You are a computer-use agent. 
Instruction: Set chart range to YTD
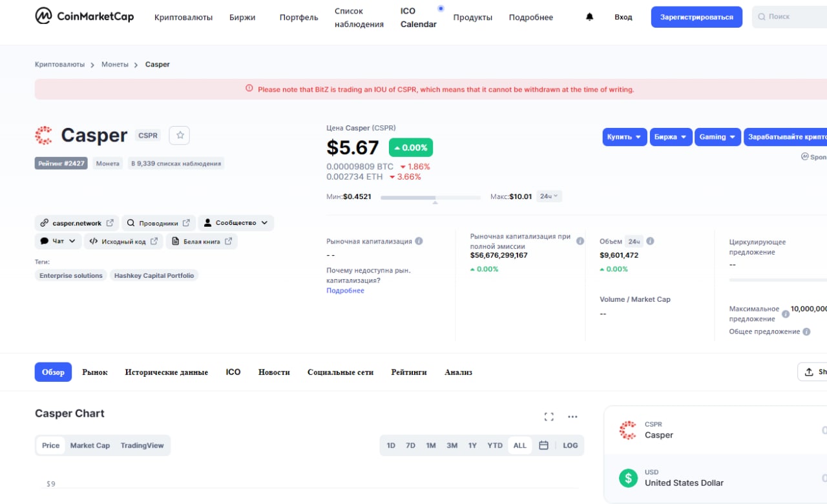pyautogui.click(x=495, y=445)
